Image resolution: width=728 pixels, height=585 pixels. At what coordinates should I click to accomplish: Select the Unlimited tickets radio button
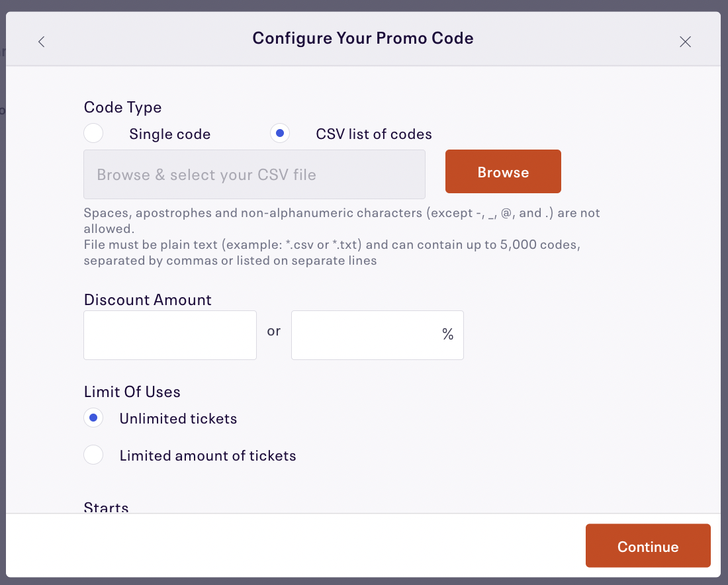(x=93, y=418)
